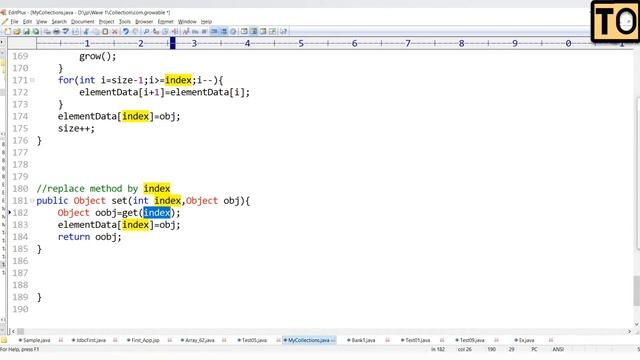This screenshot has width=640, height=360.
Task: Click the "ANSI" encoding in the status bar
Action: [558, 349]
